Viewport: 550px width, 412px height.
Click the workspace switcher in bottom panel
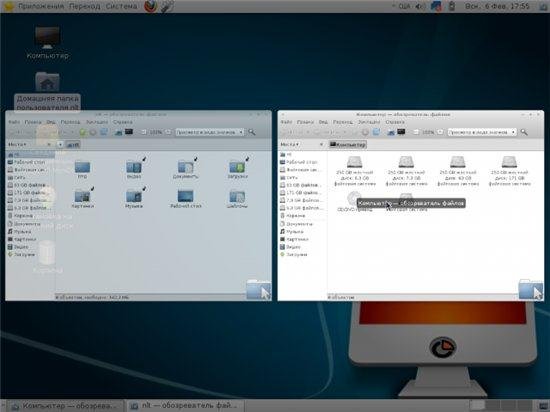pos(501,406)
